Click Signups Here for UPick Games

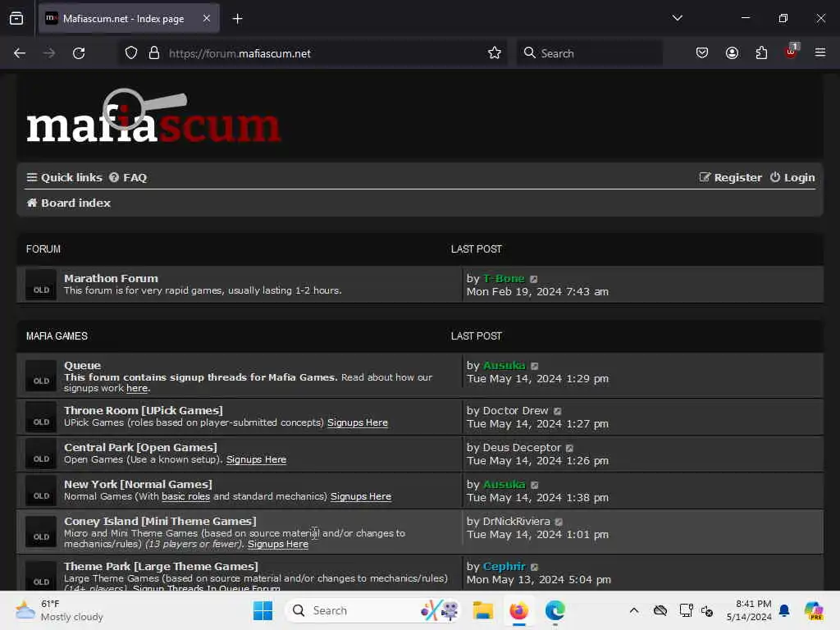[x=358, y=422]
